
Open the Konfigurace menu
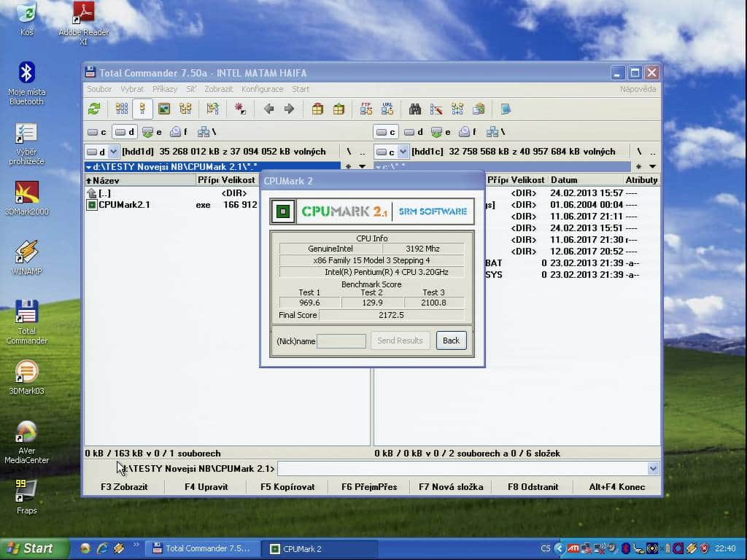(262, 89)
